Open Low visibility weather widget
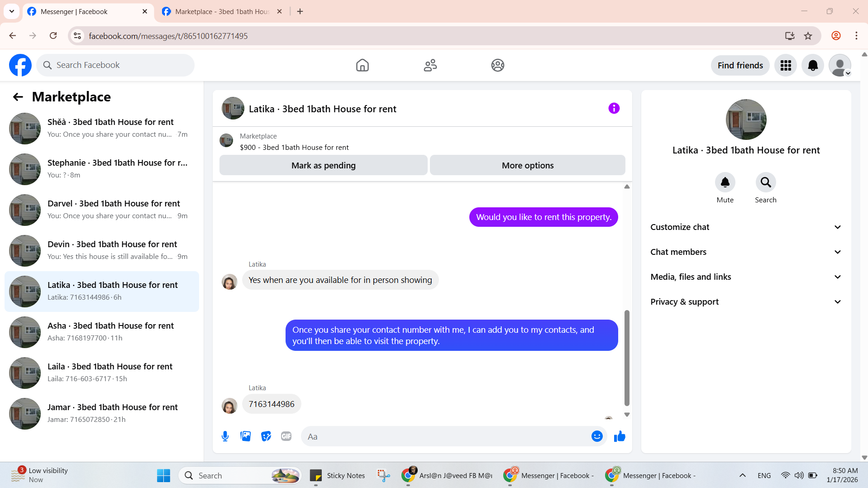868x488 pixels. pyautogui.click(x=40, y=475)
